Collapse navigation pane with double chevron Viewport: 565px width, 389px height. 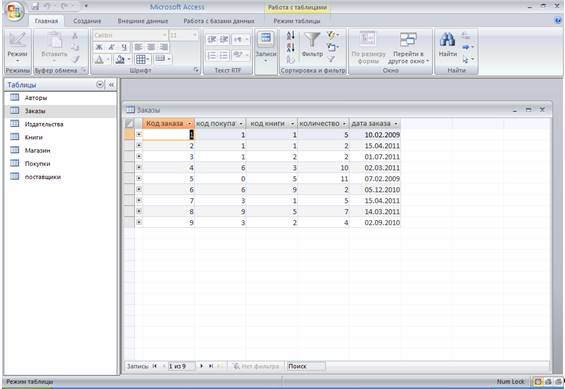(x=111, y=85)
